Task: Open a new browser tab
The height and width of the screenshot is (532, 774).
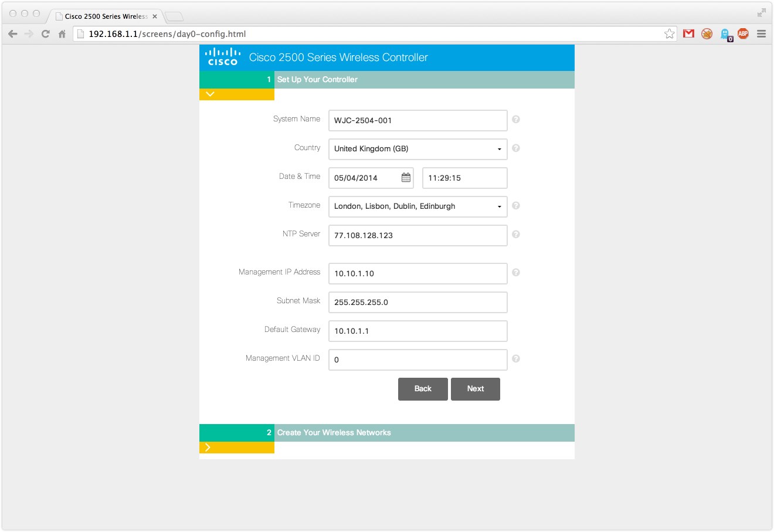Action: click(x=174, y=16)
